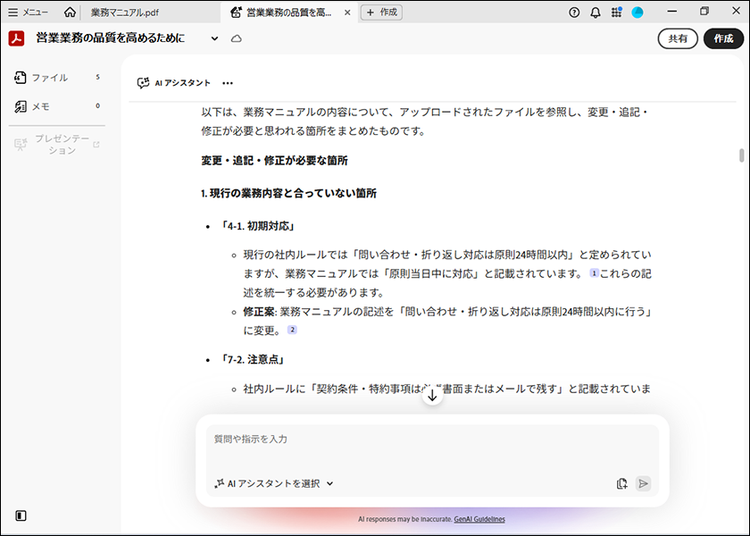
Task: Click the scroll-to-bottom down arrow
Action: point(432,395)
